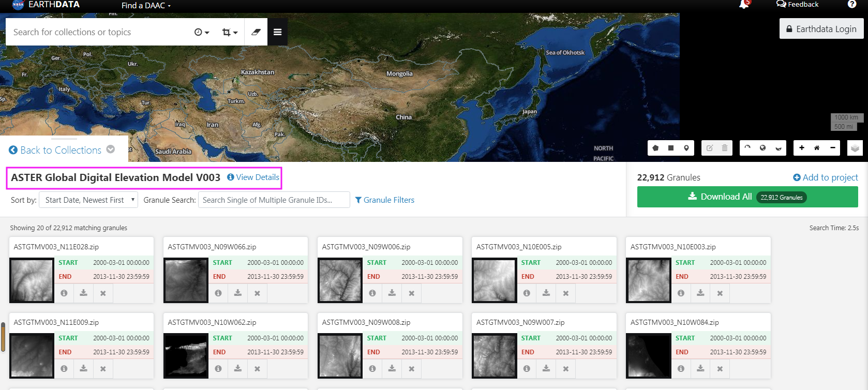Open Granule Filters
Viewport: 868px width, 390px height.
point(385,200)
